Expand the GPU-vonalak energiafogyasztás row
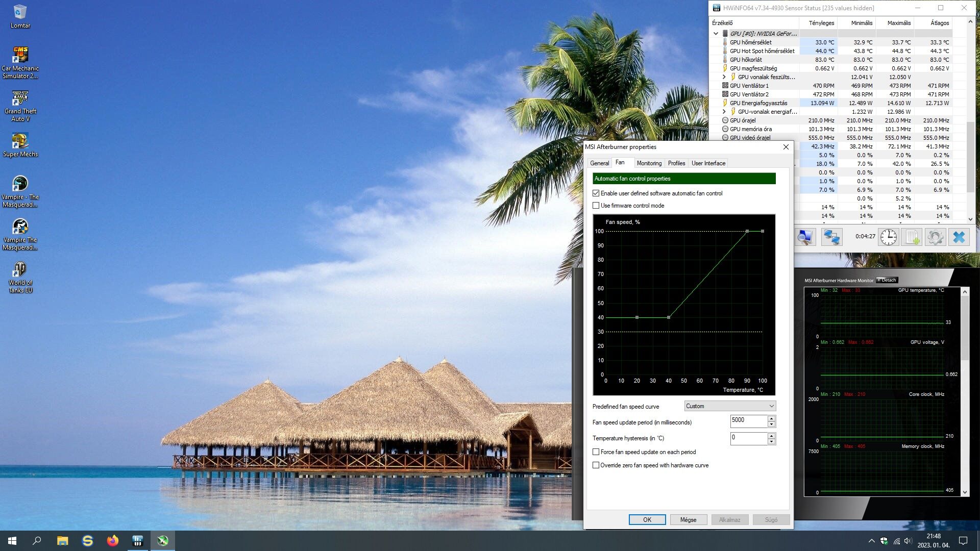The height and width of the screenshot is (551, 980). coord(724,112)
